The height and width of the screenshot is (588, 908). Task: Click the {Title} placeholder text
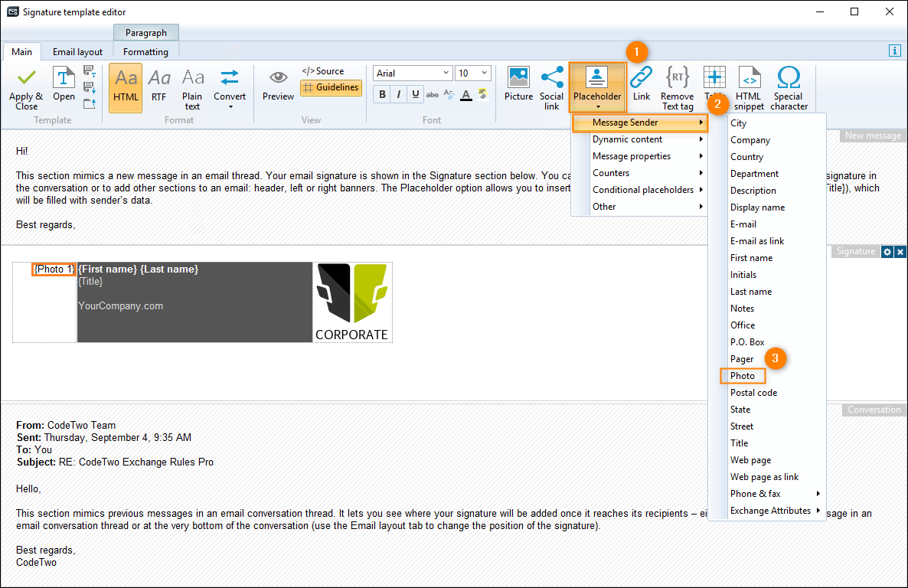coord(90,282)
